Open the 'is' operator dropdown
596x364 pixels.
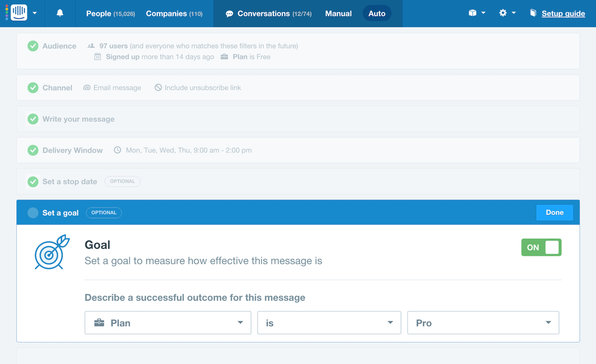[x=329, y=323]
